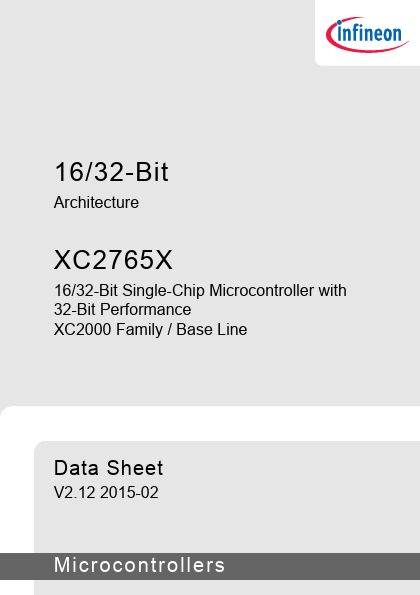Click the word Microcontroller in description line
This screenshot has width=420, height=595.
(262, 291)
